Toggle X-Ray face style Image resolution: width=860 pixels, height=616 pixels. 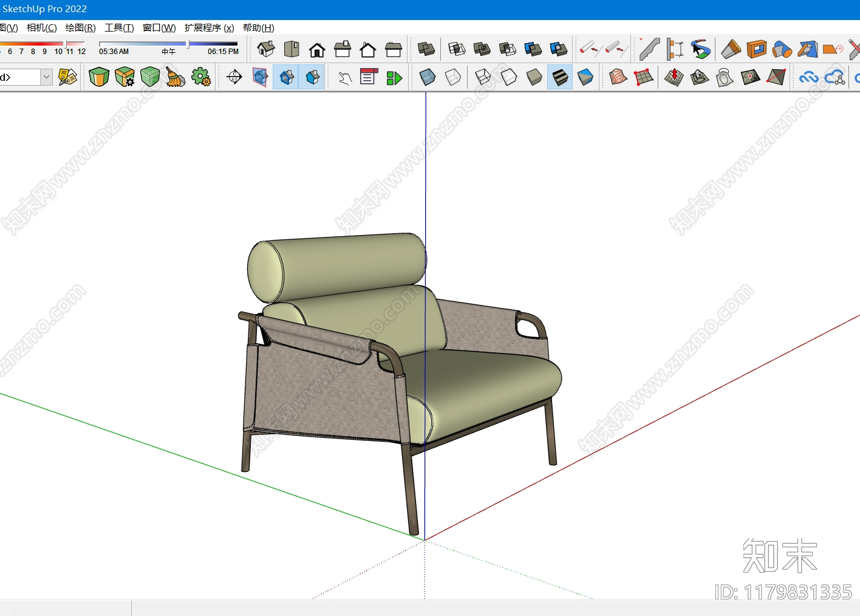(x=428, y=77)
